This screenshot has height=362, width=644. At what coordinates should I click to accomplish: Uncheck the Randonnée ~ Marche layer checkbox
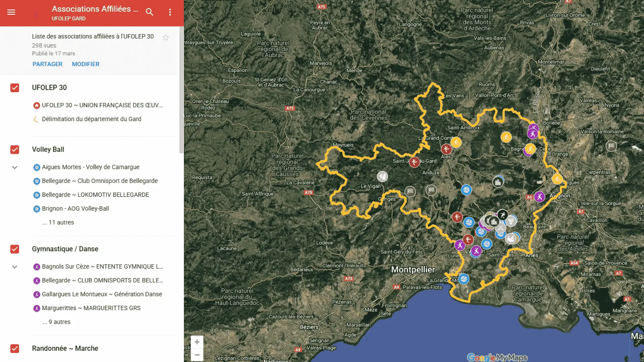tap(15, 349)
